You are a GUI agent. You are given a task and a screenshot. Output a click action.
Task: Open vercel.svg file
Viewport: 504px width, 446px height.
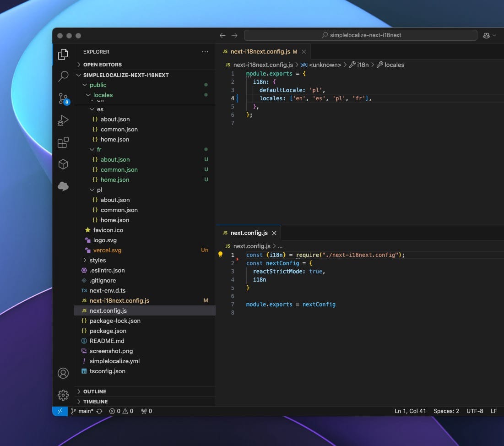(107, 250)
